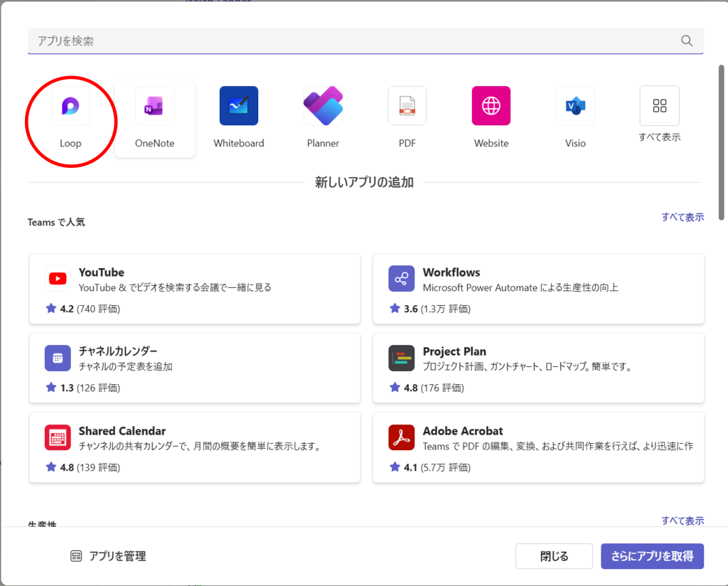Open the Adobe Acrobat app card
The image size is (728, 586).
click(538, 447)
